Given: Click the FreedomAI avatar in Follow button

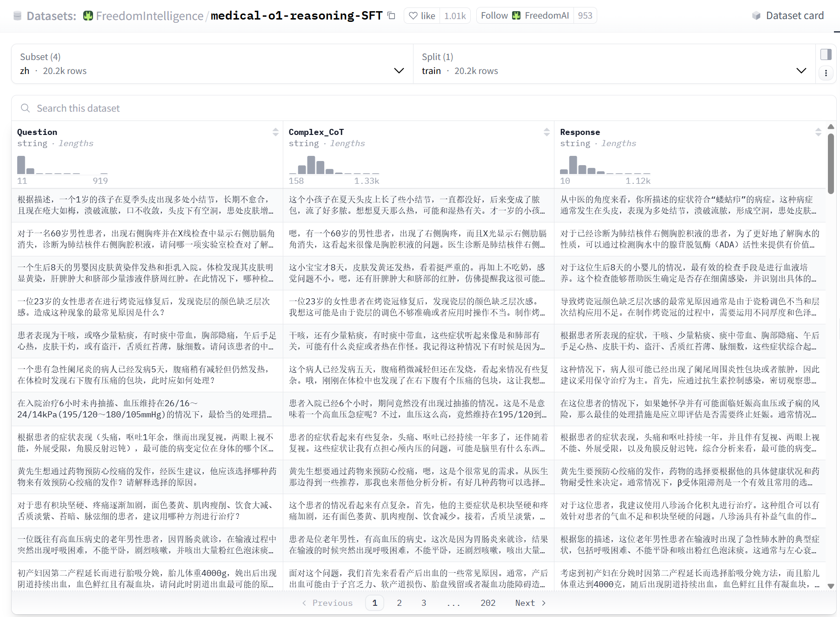Looking at the screenshot, I should [516, 16].
